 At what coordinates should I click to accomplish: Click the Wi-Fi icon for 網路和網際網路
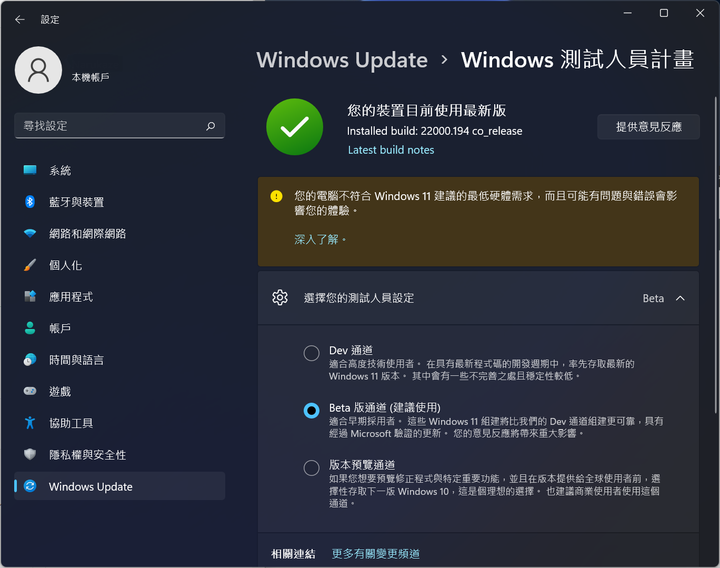click(x=30, y=233)
